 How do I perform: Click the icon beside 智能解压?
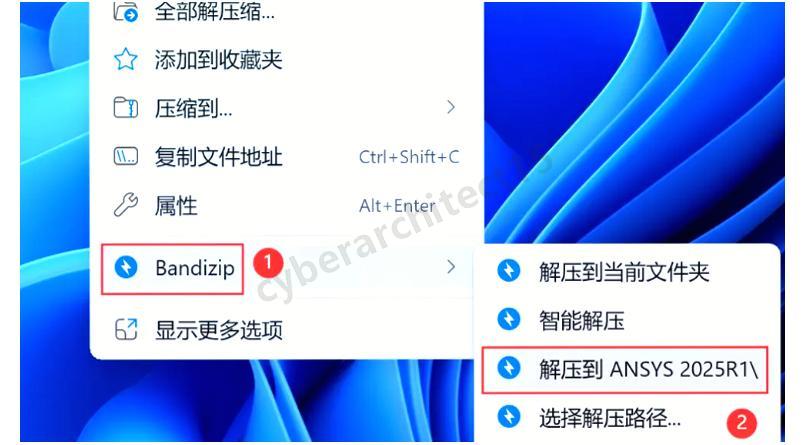click(509, 320)
